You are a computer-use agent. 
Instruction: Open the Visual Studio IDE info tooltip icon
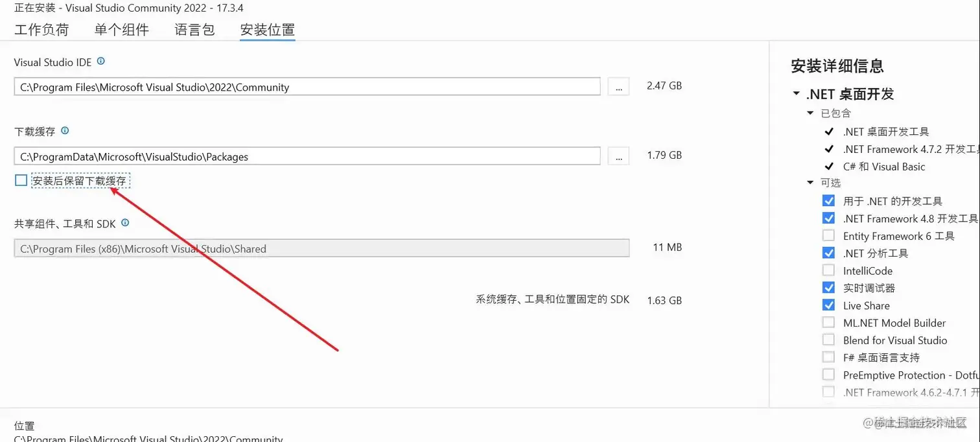[101, 62]
